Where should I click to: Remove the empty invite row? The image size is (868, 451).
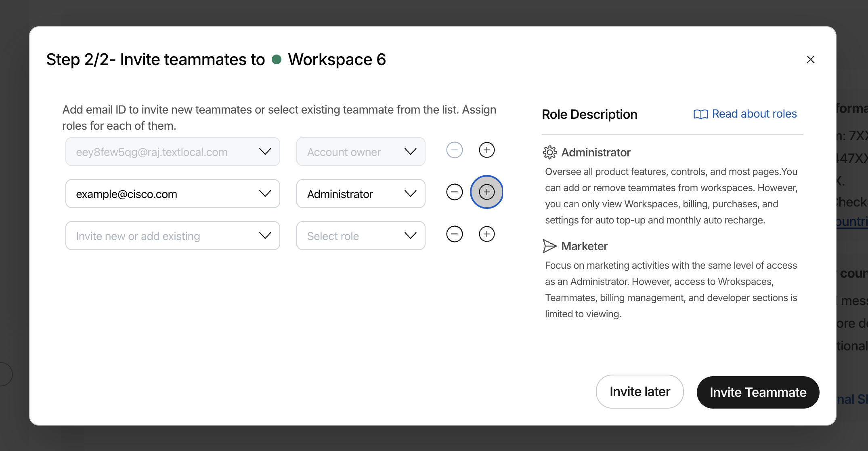click(454, 234)
